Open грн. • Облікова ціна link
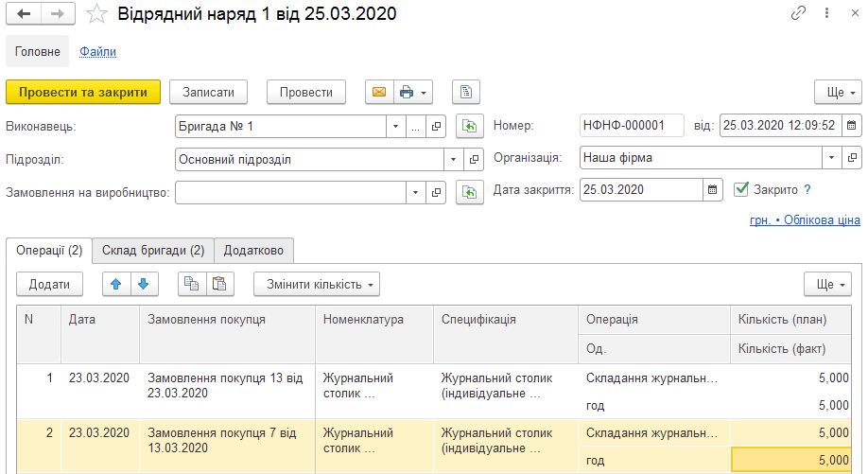 pyautogui.click(x=805, y=219)
